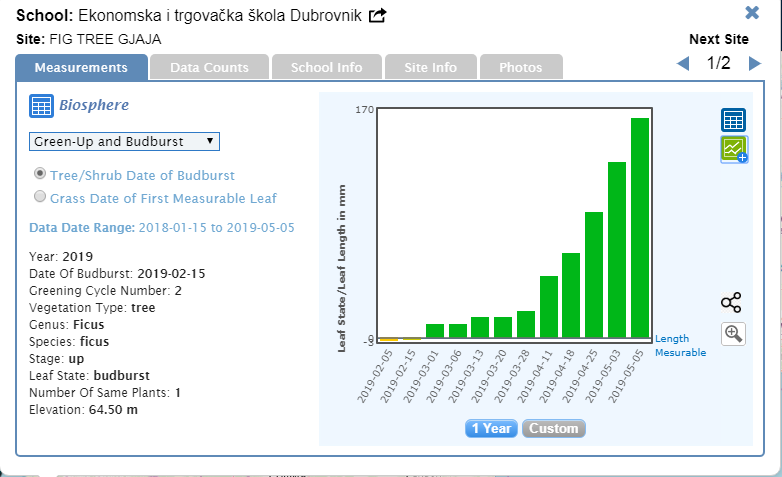782x477 pixels.
Task: Click the Custom date range button
Action: pyautogui.click(x=553, y=428)
